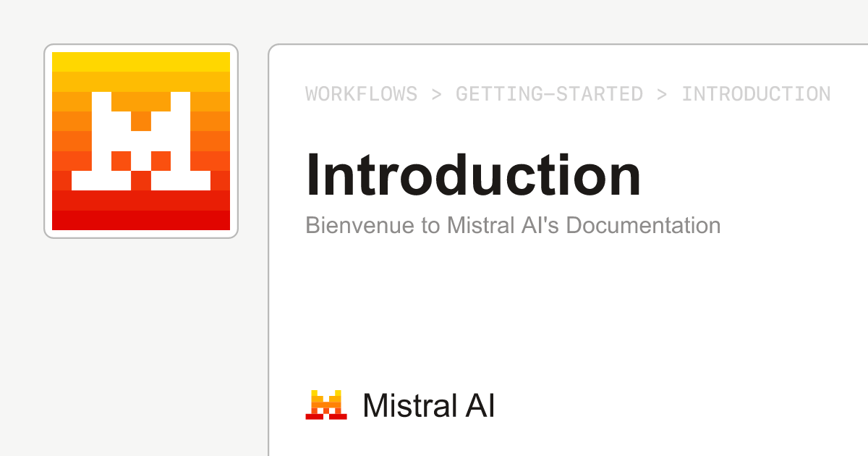Click the small Mistral icon beside brand name
The height and width of the screenshot is (456, 868).
[x=325, y=405]
